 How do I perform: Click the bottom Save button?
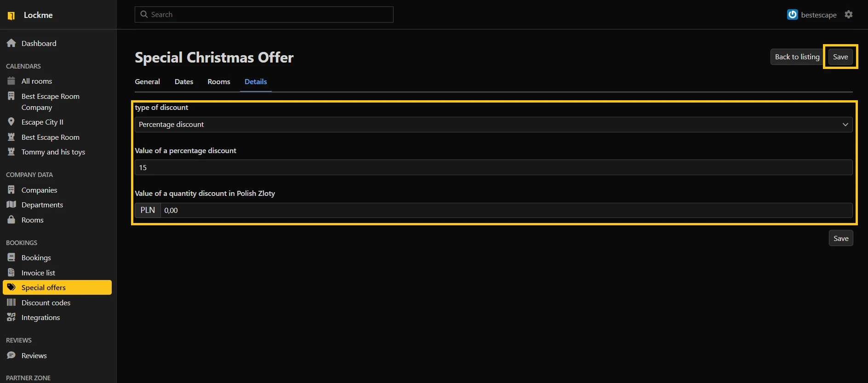(x=841, y=238)
